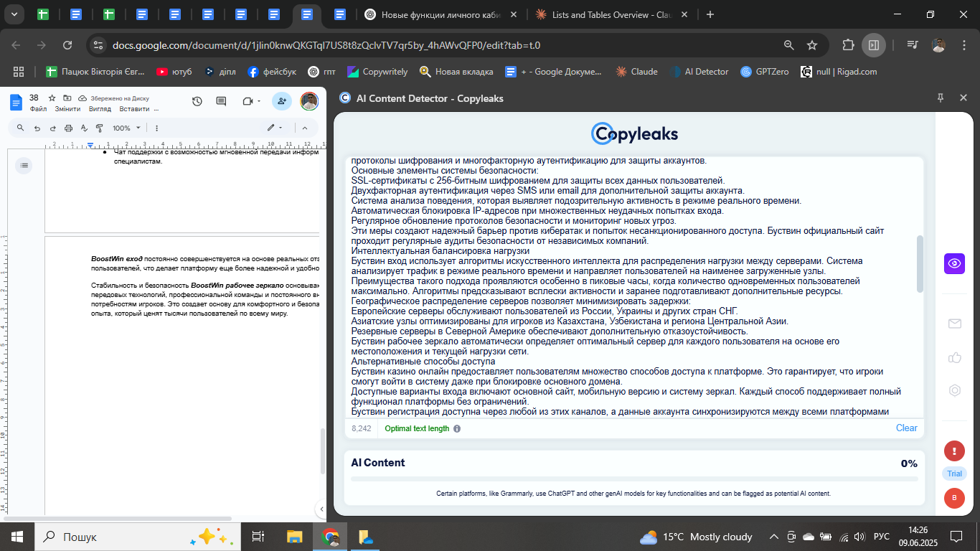Toggle the browser side panel icon
The width and height of the screenshot is (980, 551).
(873, 44)
